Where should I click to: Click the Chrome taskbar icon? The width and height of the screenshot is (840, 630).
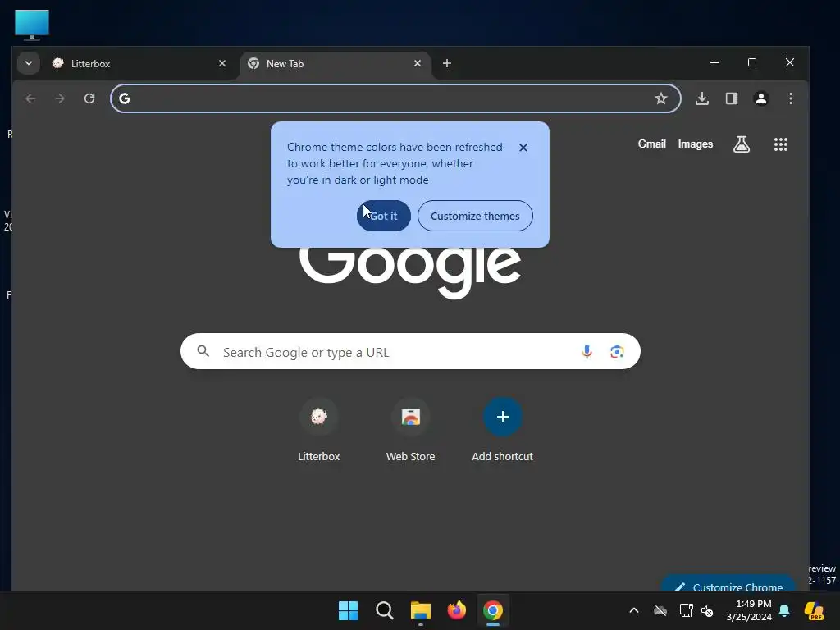click(493, 610)
